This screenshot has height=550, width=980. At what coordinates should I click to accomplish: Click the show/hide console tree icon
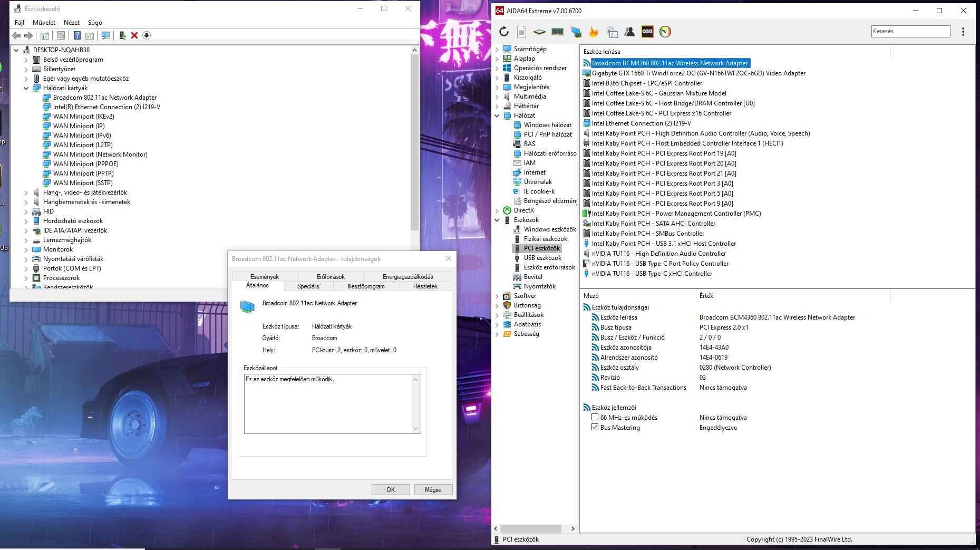pos(45,35)
